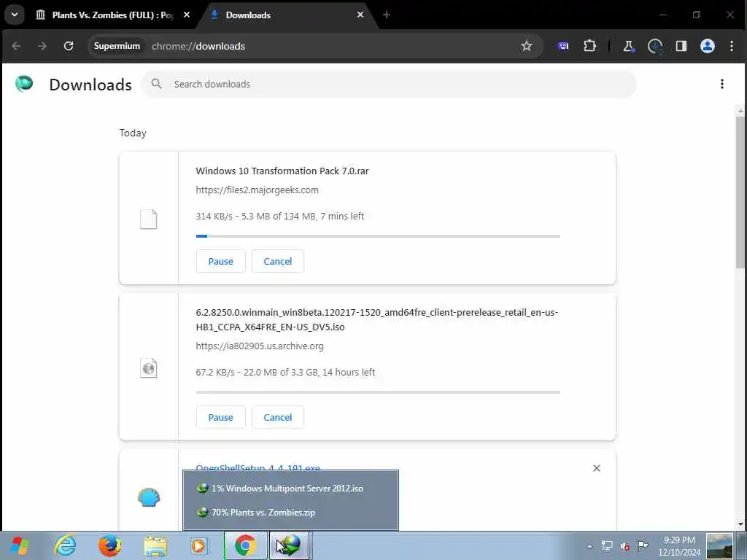Cancel the win8beta ISO download

[278, 418]
